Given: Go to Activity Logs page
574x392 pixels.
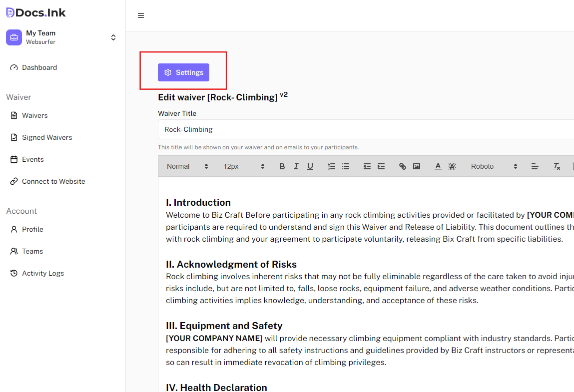Looking at the screenshot, I should point(42,273).
